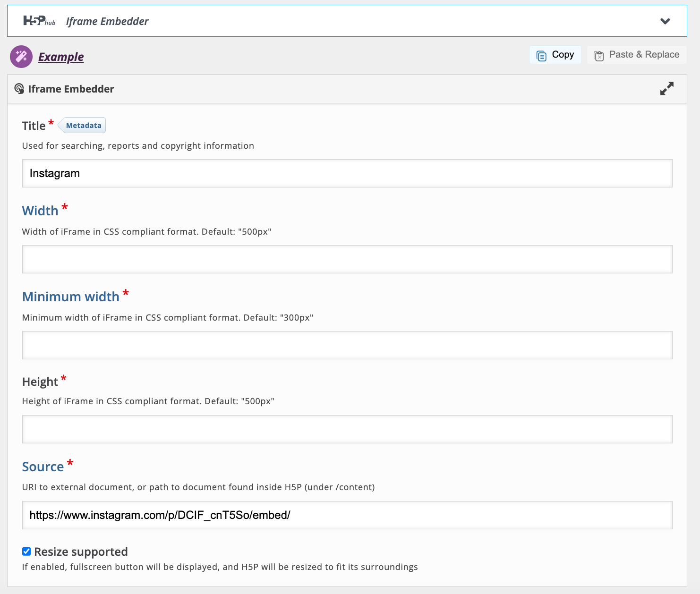The width and height of the screenshot is (700, 594).
Task: Copy the H5P content
Action: [555, 55]
